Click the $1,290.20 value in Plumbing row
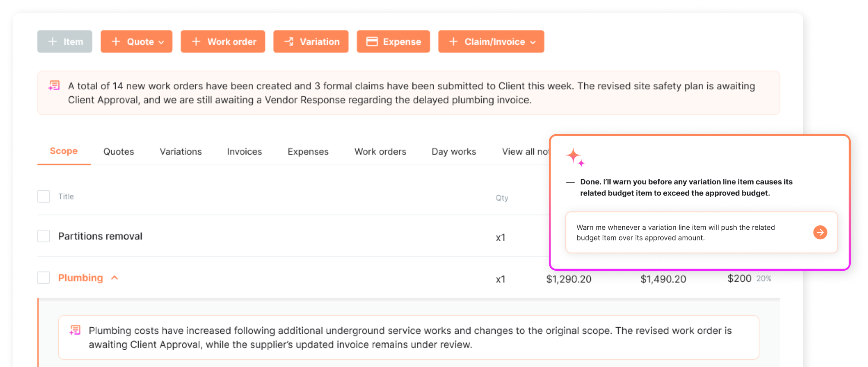 [x=569, y=279]
